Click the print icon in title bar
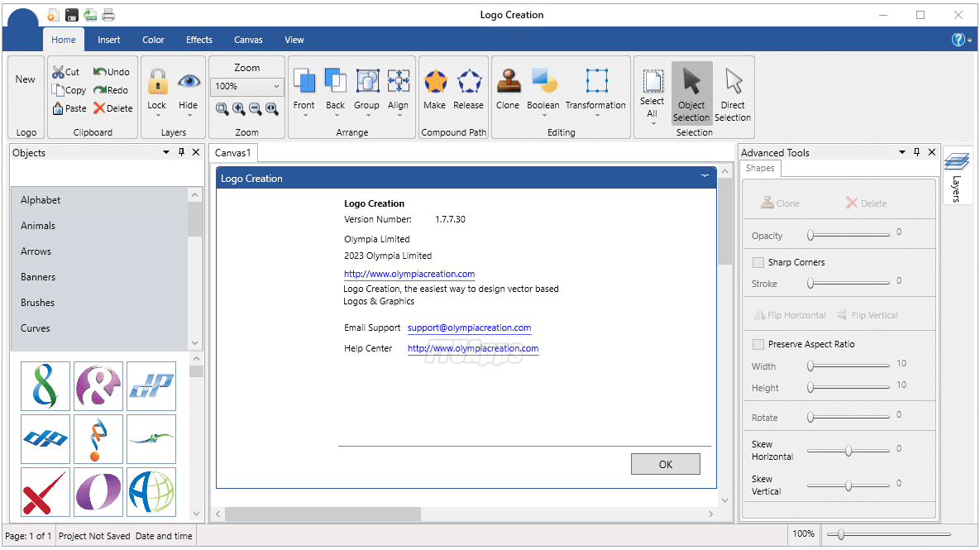This screenshot has width=980, height=550. [108, 15]
